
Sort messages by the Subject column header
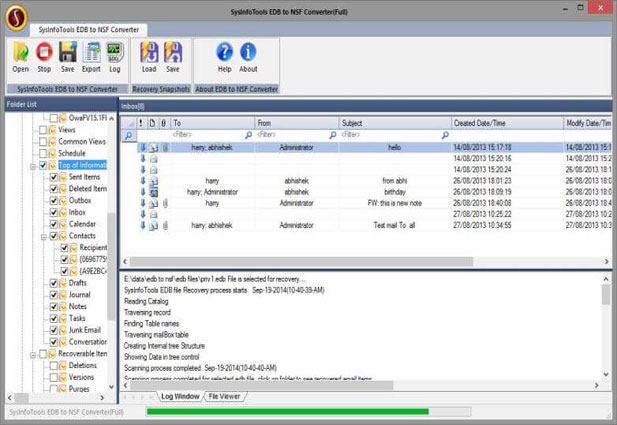click(x=395, y=123)
